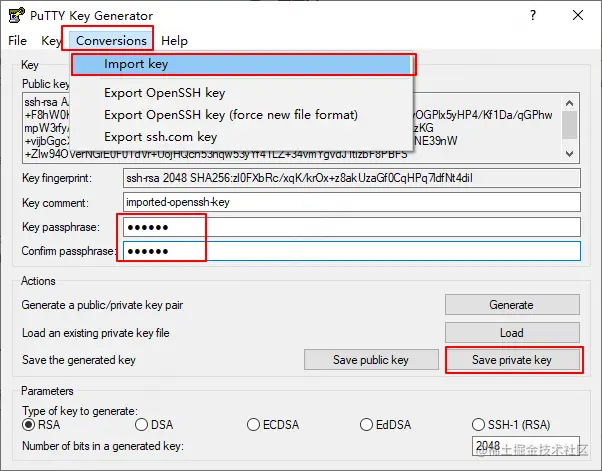602x471 pixels.
Task: Open the File menu
Action: pyautogui.click(x=18, y=40)
